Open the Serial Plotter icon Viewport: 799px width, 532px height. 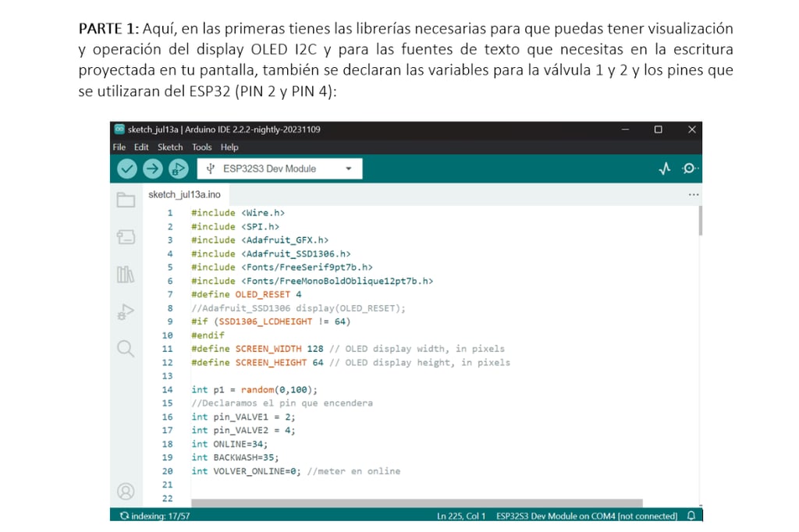click(x=665, y=168)
